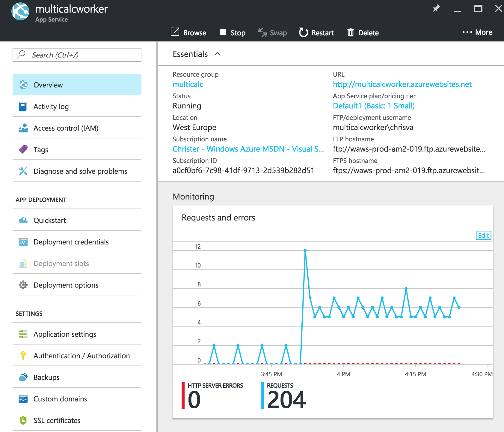Viewport: 504px width, 432px height.
Task: Click the Stop button label
Action: coord(238,33)
